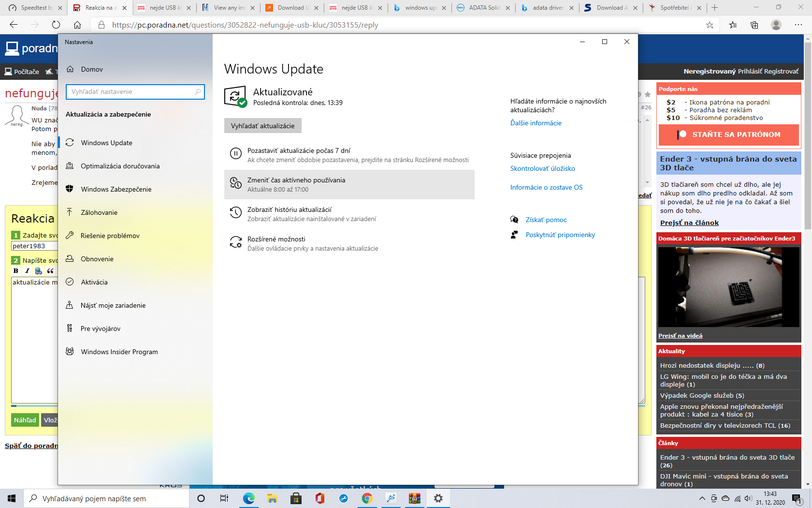Viewport: 812px width, 508px height.
Task: Close the Reakcia na browser tab
Action: click(x=124, y=8)
